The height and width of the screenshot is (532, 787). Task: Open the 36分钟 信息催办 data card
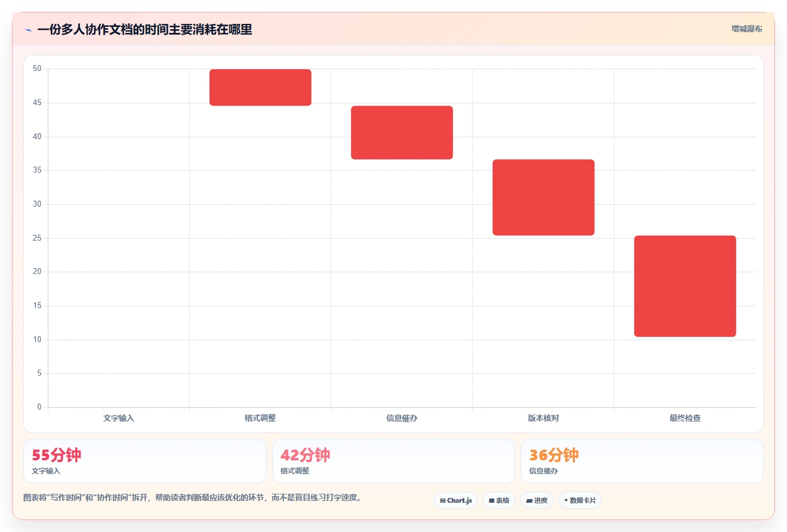(x=642, y=461)
